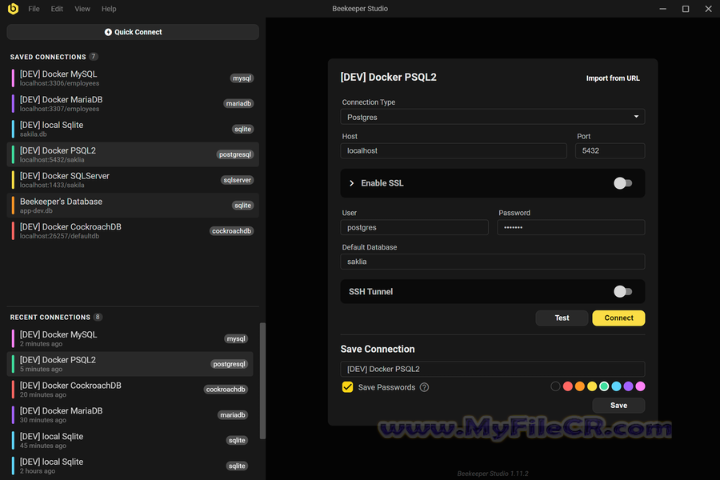Open the View menu

(x=83, y=9)
